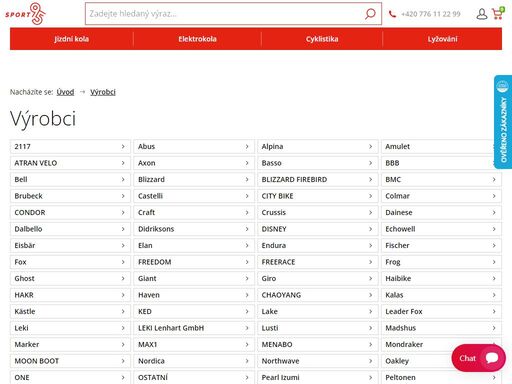This screenshot has width=512, height=384.
Task: Select manufacturer Frog
Action: pos(441,262)
